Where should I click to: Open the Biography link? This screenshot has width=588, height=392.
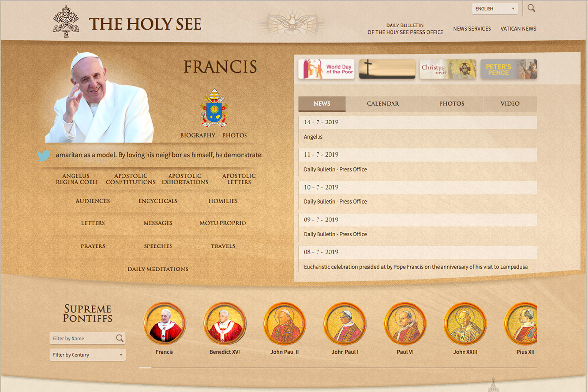click(197, 135)
